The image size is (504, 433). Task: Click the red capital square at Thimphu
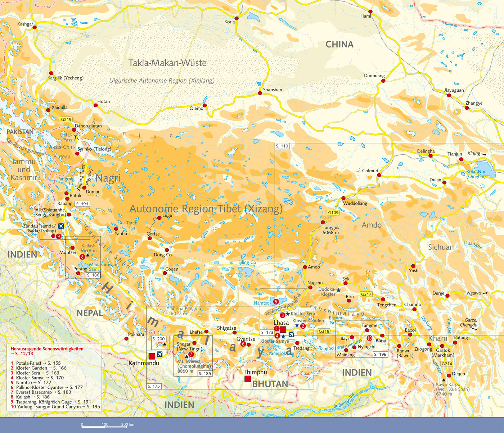coord(248,379)
